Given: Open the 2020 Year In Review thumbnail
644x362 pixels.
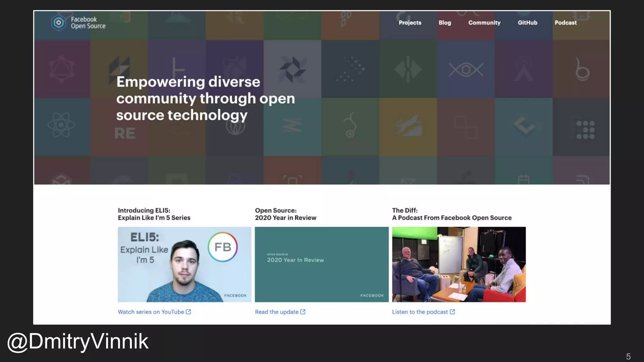Looking at the screenshot, I should click(x=321, y=264).
